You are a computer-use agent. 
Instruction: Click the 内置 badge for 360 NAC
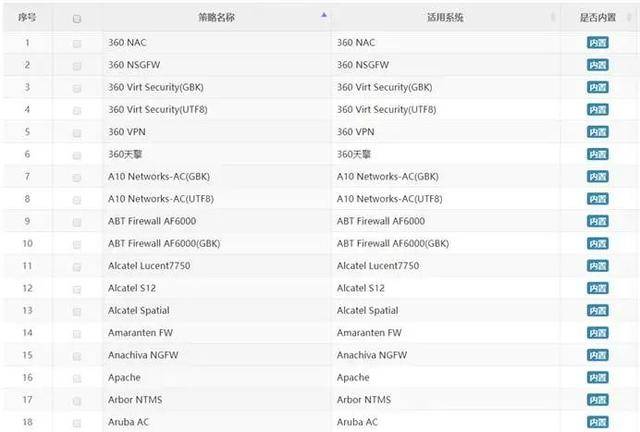tap(598, 42)
